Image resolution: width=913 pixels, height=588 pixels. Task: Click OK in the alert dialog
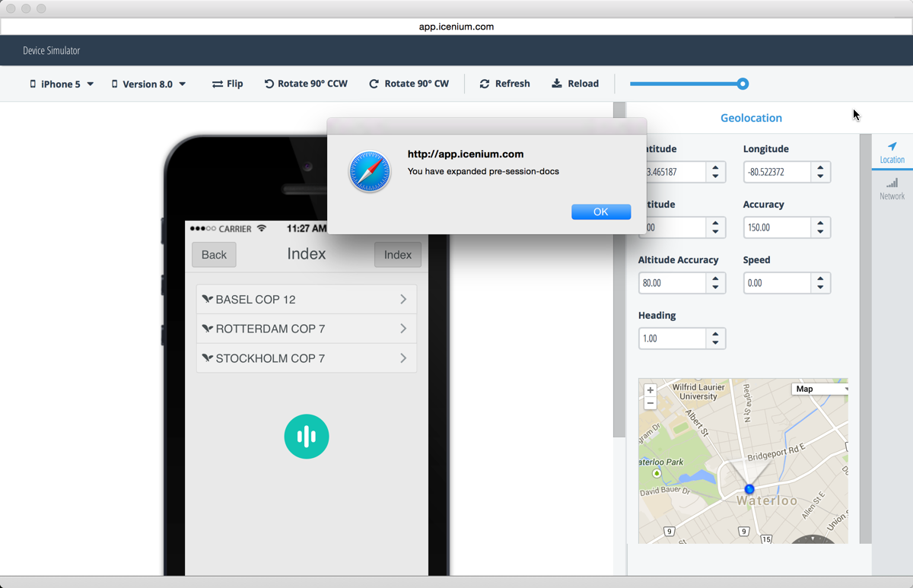[601, 211]
